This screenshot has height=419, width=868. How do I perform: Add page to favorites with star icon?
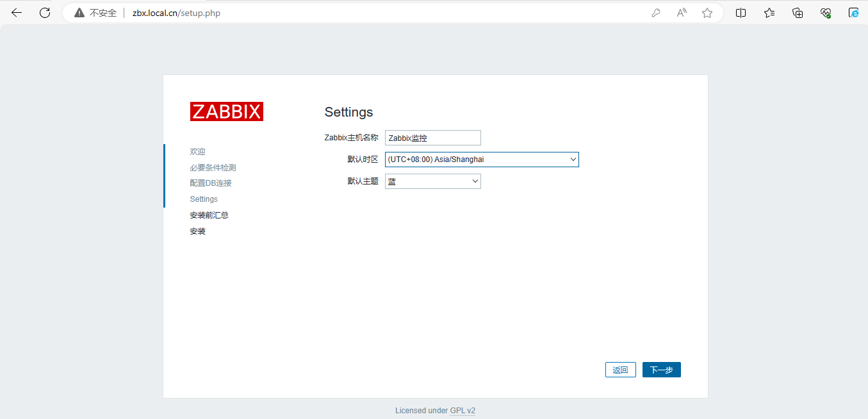pos(707,13)
